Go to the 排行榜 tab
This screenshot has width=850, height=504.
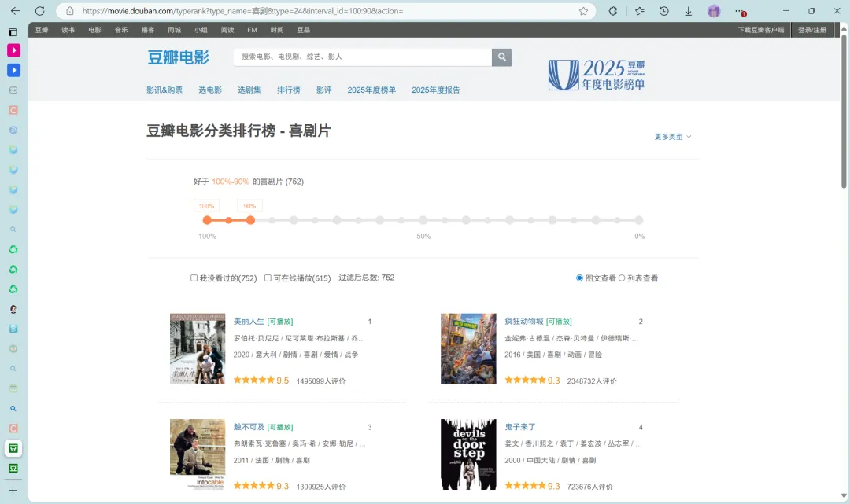(288, 90)
